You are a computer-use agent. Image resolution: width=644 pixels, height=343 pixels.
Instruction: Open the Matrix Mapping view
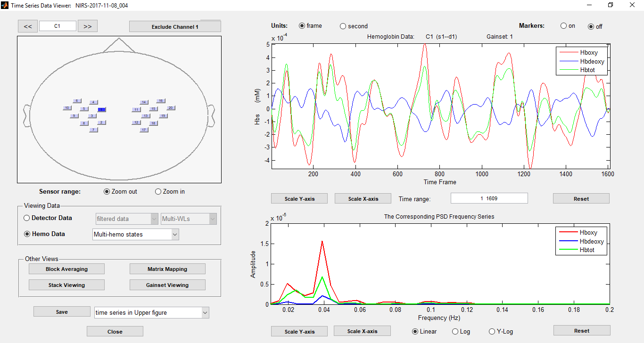(167, 269)
